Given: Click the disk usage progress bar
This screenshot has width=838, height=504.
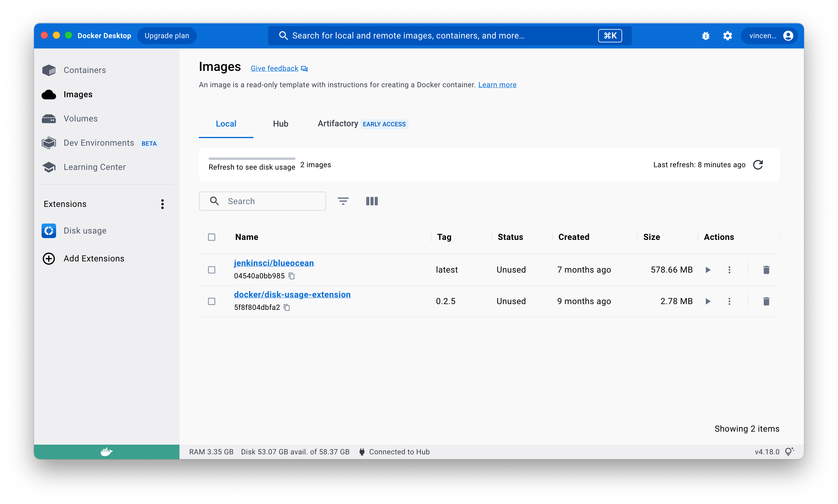Looking at the screenshot, I should click(252, 159).
